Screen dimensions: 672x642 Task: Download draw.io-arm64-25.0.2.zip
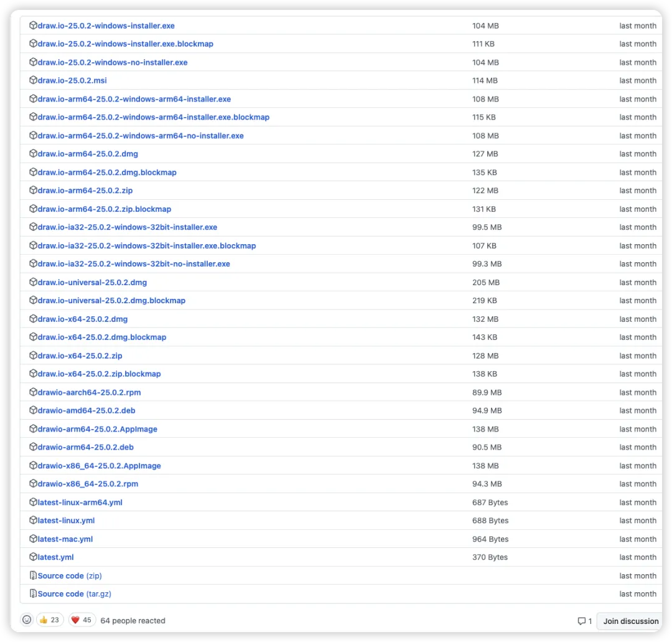tap(85, 191)
